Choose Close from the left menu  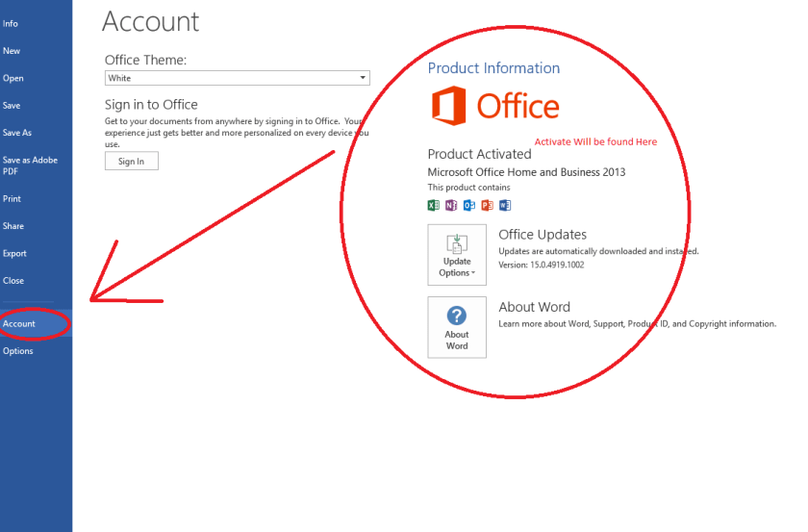click(x=13, y=281)
